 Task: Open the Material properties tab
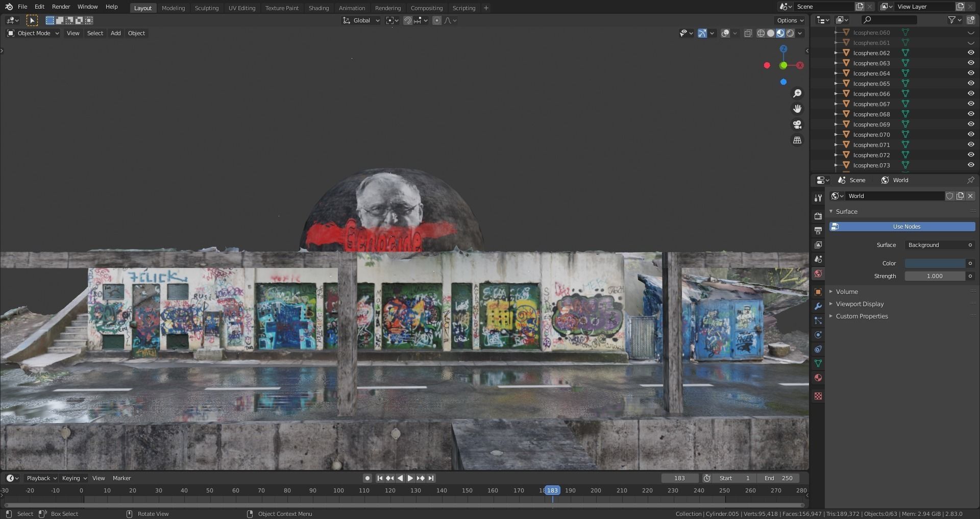pyautogui.click(x=818, y=378)
